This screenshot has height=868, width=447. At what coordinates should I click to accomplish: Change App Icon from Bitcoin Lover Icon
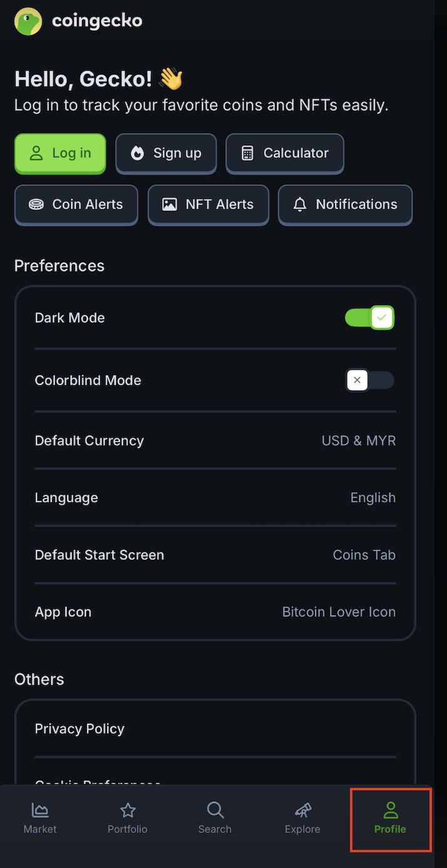pos(339,612)
